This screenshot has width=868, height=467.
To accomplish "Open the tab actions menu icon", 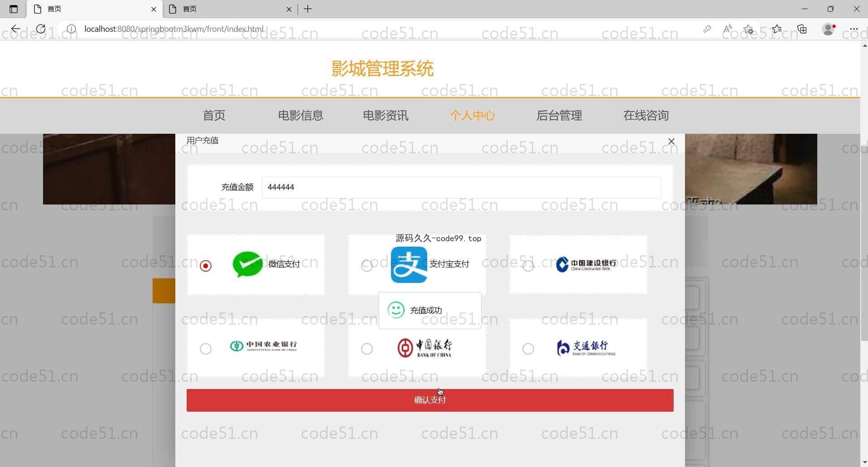I will coord(14,9).
